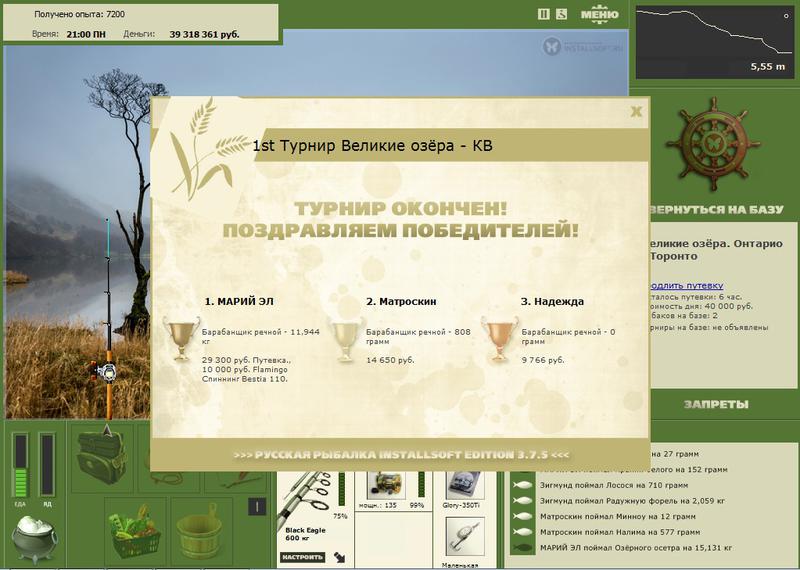Click the winner name 1. МАРИЙ ЭЛ
The height and width of the screenshot is (570, 800).
239,302
